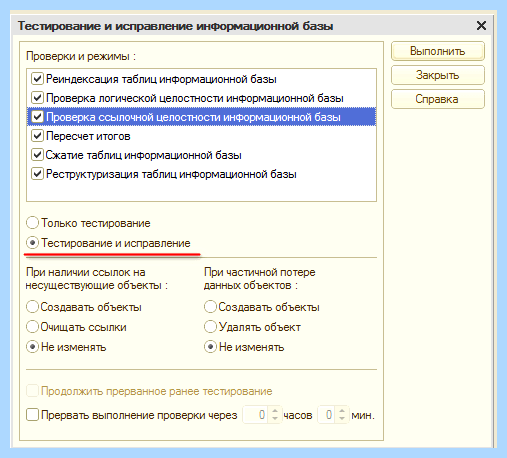Viewport: 507px width, 458px height.
Task: Choose Создавать объекты for partial data loss
Action: (x=210, y=307)
